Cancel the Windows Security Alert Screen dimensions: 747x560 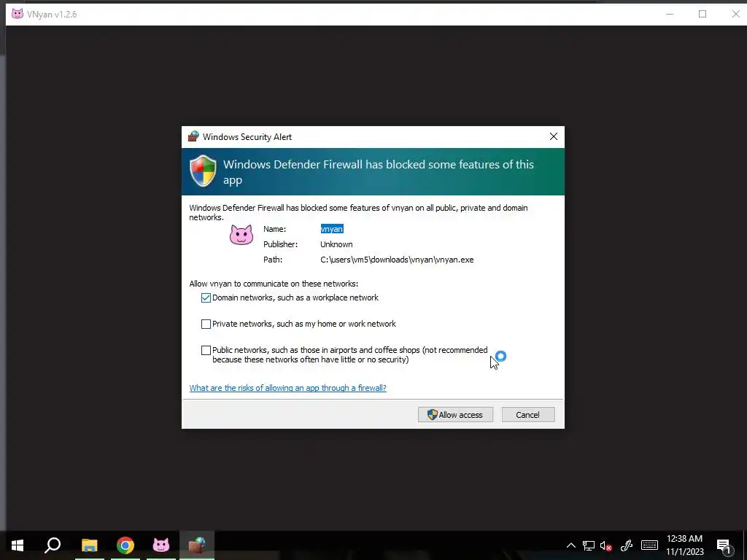tap(528, 415)
